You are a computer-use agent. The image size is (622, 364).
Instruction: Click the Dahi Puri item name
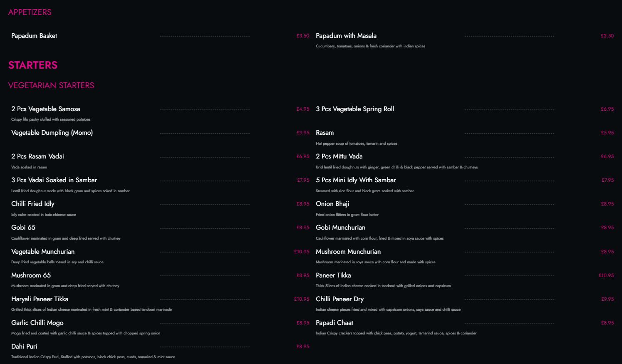24,347
